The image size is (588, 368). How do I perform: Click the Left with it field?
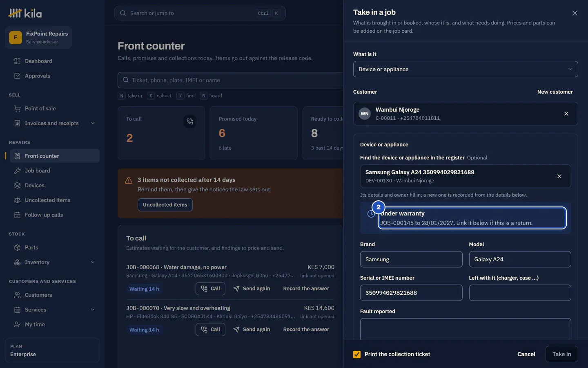tap(520, 293)
